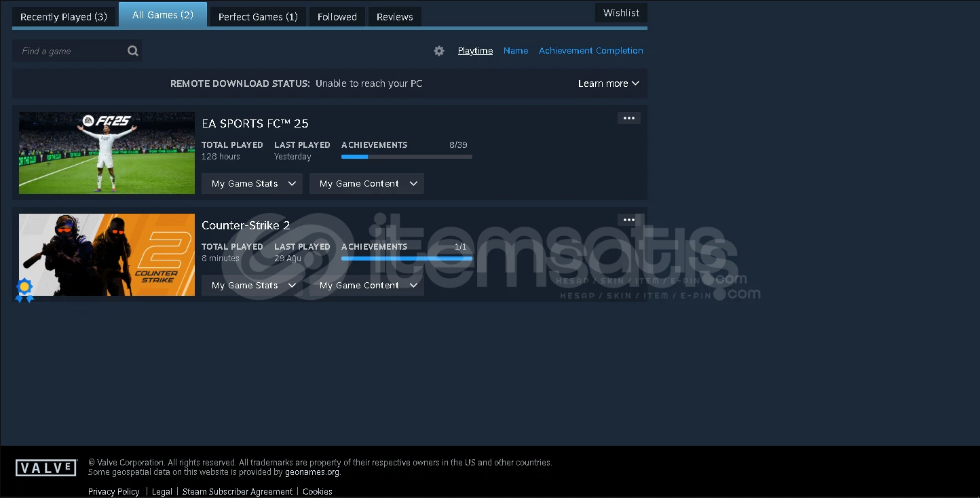
Task: Click the EA SPORTS FC 25 achievements progress bar
Action: (407, 157)
